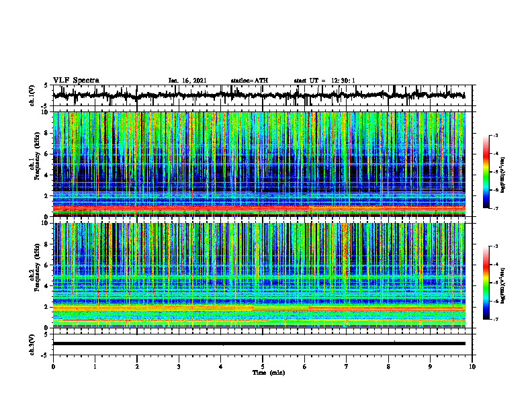Click the ch.1 voltage waveform trace panel

[x=263, y=95]
